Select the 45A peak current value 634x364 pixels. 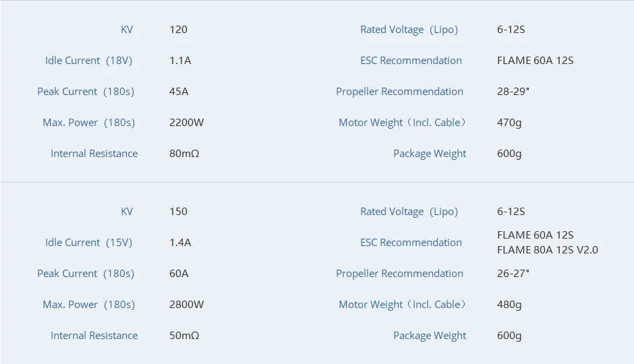point(179,92)
